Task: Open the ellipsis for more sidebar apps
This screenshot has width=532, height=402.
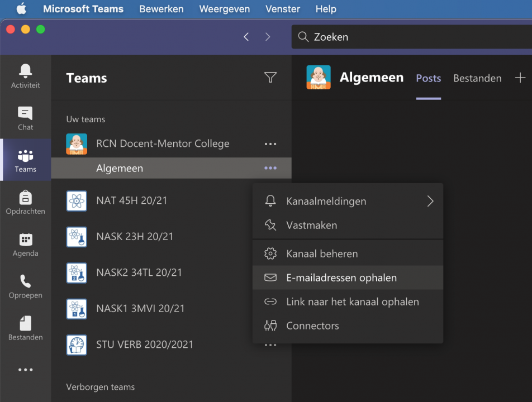Action: [25, 370]
